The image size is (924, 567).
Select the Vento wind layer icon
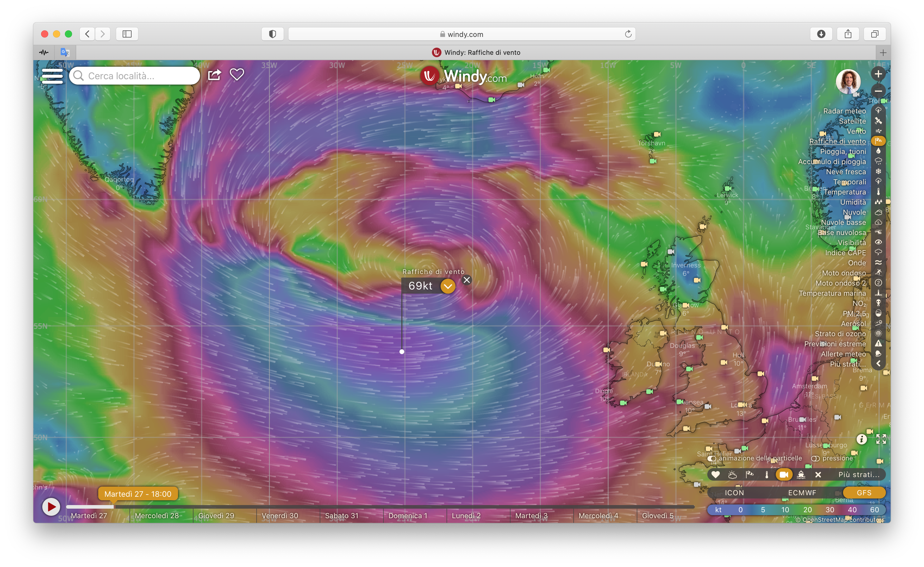(x=878, y=131)
